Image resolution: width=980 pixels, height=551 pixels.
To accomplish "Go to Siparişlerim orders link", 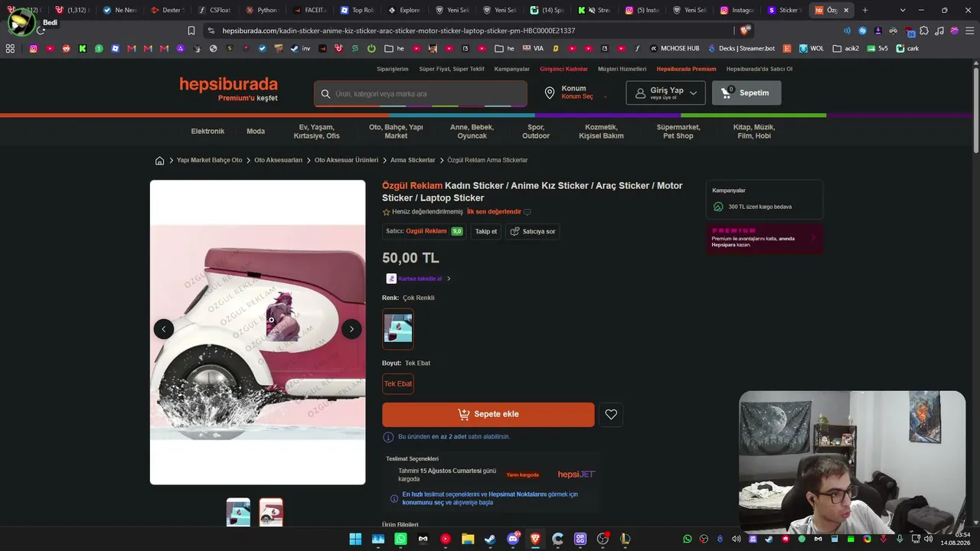I will point(393,69).
